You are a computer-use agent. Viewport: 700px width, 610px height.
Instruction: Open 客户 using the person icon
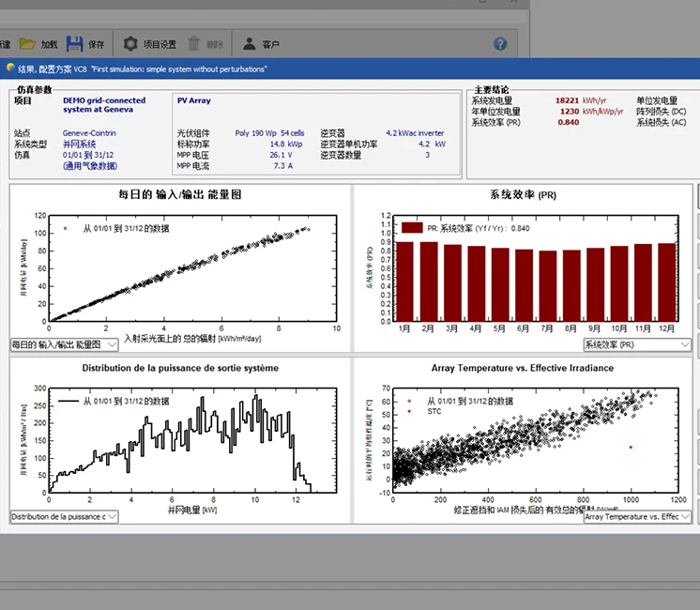250,44
